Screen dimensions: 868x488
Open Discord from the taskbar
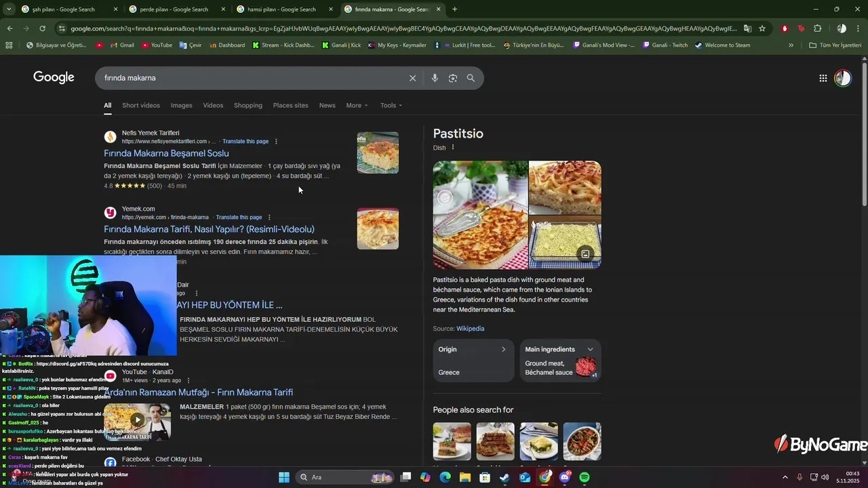[565, 477]
